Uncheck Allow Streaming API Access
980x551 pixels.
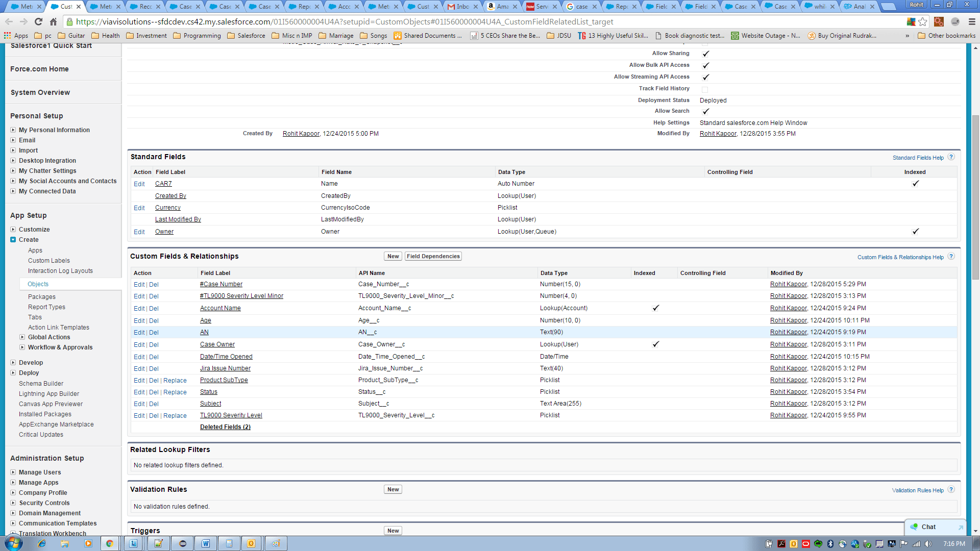tap(706, 77)
